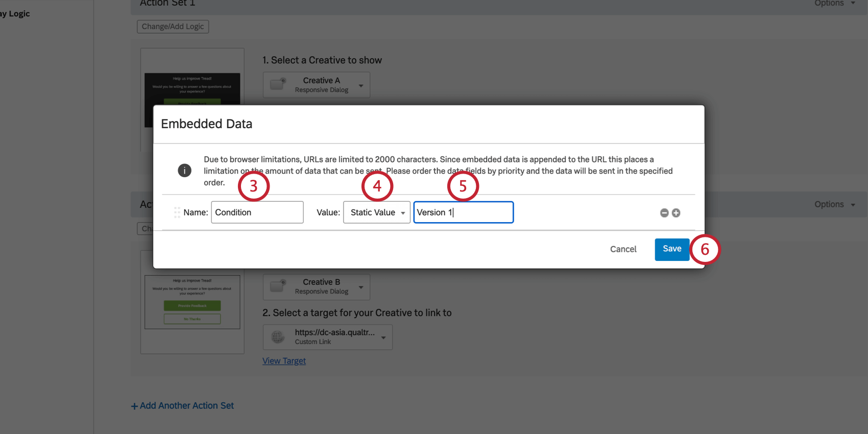This screenshot has height=434, width=868.
Task: Click the plus icon before Add Another Action Set
Action: tap(134, 406)
